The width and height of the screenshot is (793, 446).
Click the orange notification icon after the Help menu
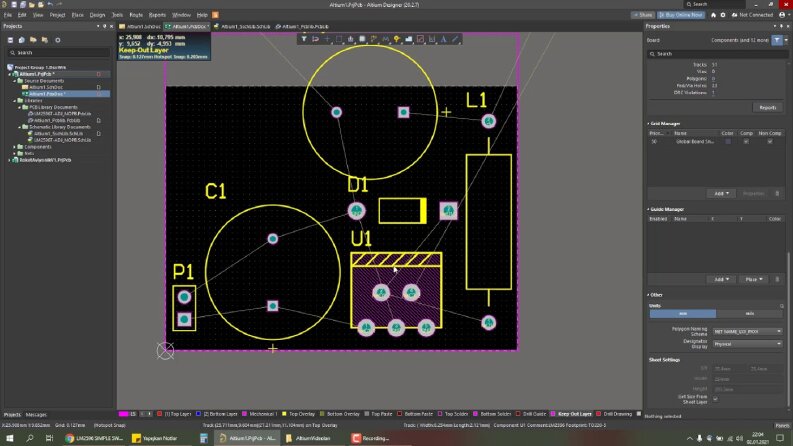[215, 15]
